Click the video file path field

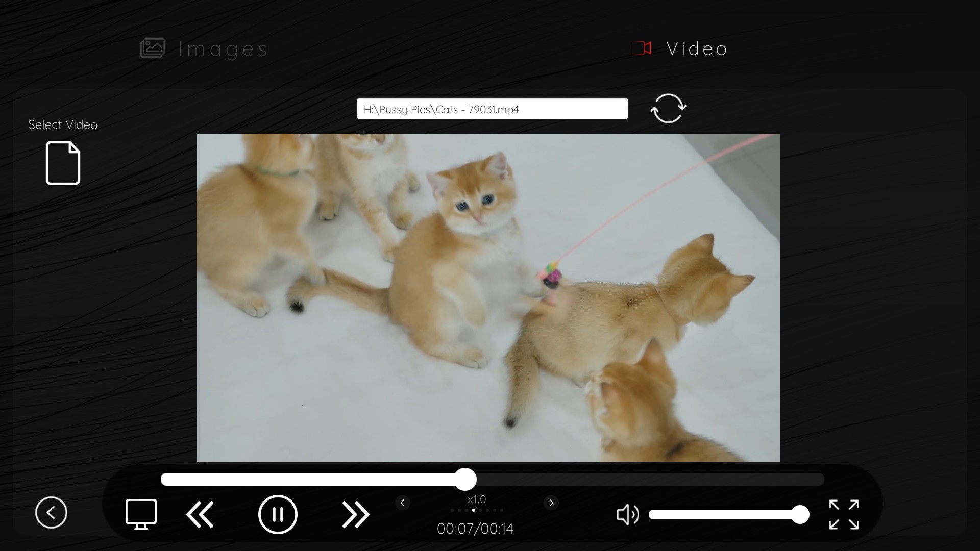pos(492,109)
